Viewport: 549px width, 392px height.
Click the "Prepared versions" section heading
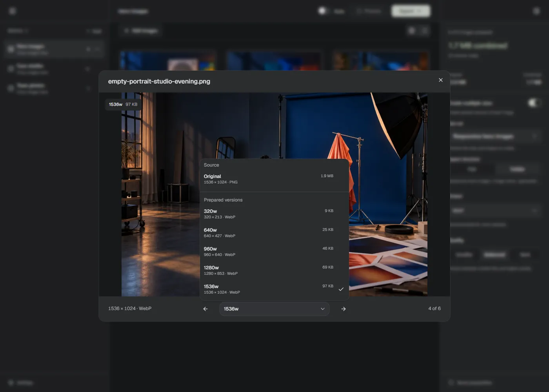pos(223,200)
